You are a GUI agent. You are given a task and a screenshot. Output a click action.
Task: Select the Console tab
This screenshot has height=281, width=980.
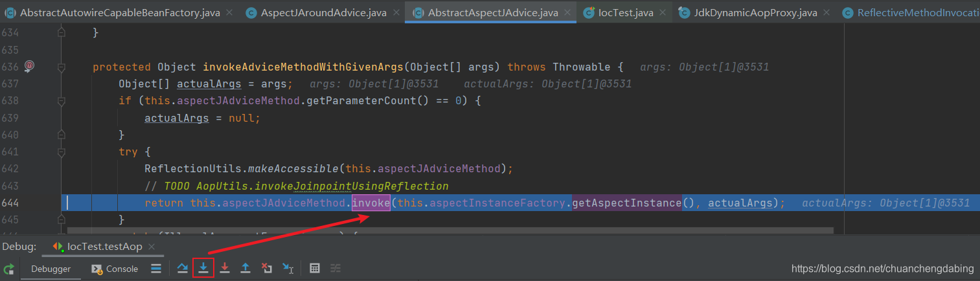[115, 269]
